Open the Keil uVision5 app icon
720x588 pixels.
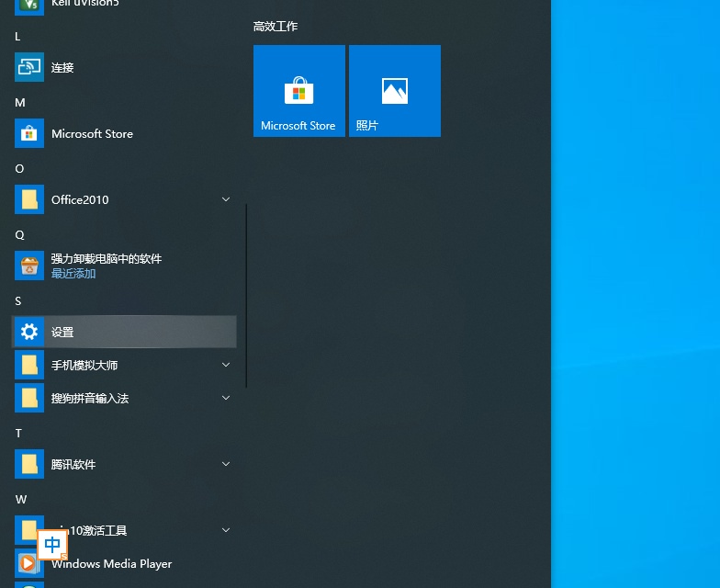coord(29,6)
